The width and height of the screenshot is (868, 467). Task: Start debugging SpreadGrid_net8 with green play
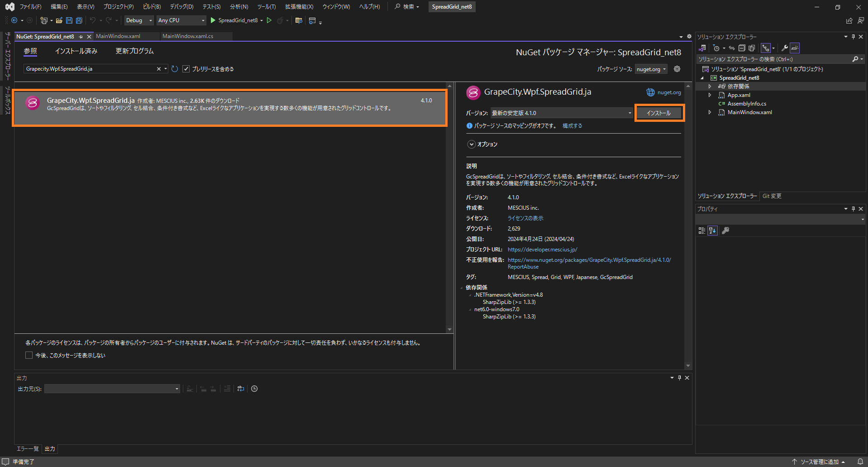coord(213,20)
